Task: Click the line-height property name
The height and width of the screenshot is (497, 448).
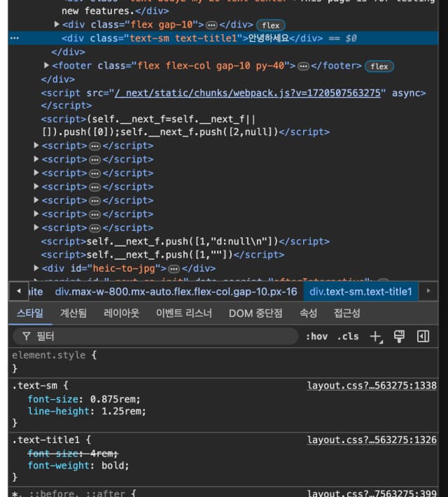Action: click(x=58, y=411)
